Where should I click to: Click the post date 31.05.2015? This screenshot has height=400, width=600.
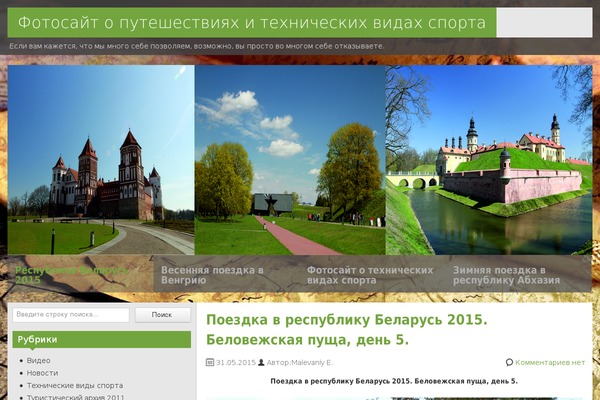pos(236,362)
